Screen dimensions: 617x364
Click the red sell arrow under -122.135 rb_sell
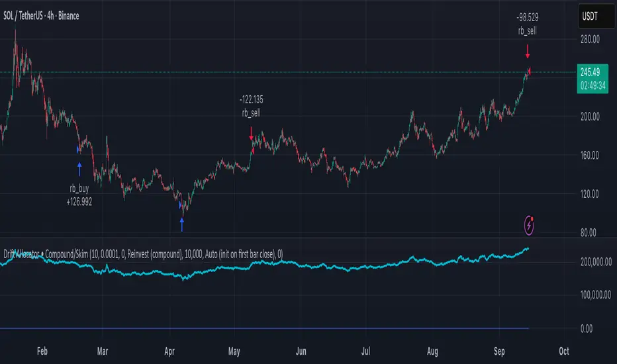point(251,134)
